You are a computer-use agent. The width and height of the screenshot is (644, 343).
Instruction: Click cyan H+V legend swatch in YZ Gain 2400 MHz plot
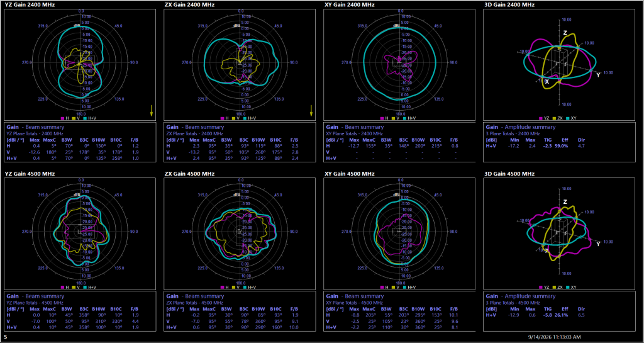pos(85,118)
